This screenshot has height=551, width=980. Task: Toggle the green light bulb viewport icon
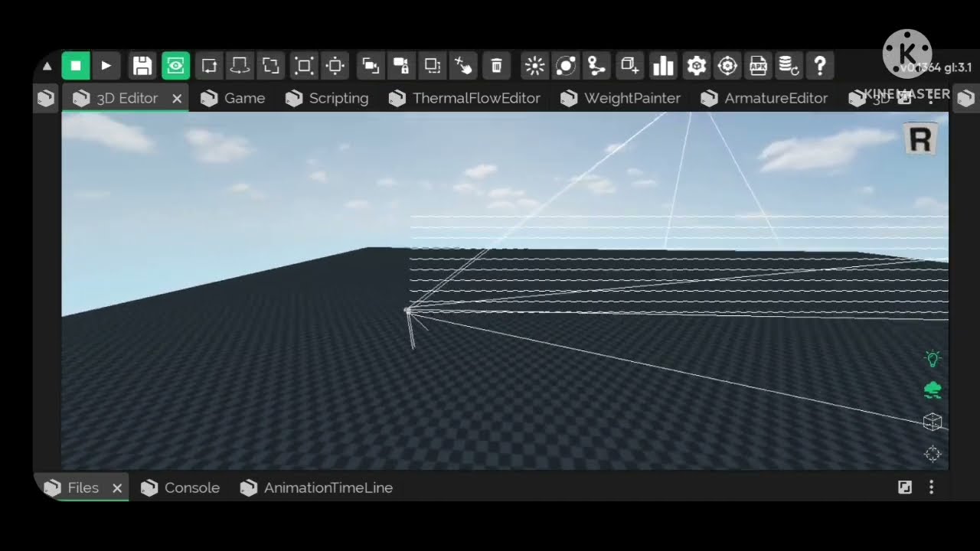pos(932,358)
